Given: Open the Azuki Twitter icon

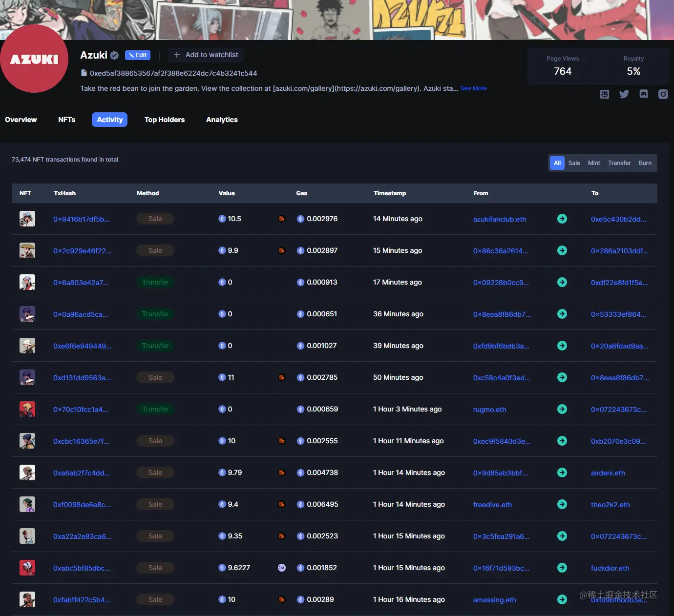Looking at the screenshot, I should pyautogui.click(x=624, y=94).
